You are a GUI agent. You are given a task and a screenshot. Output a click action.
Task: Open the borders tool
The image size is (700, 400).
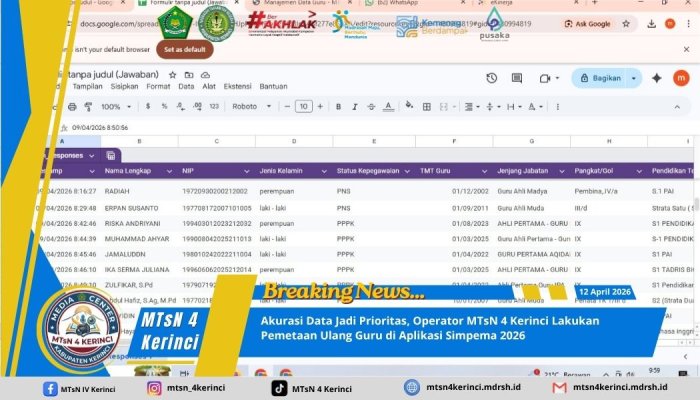pyautogui.click(x=427, y=107)
